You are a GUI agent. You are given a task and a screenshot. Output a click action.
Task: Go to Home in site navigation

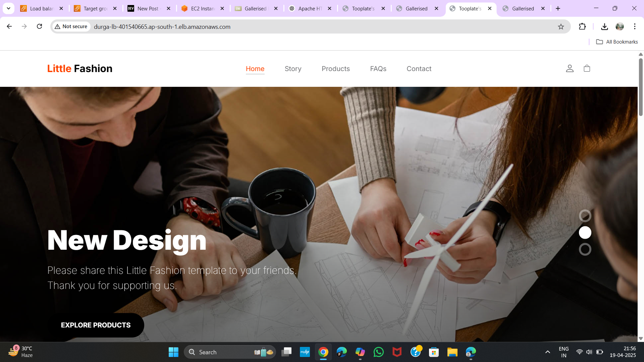point(255,69)
